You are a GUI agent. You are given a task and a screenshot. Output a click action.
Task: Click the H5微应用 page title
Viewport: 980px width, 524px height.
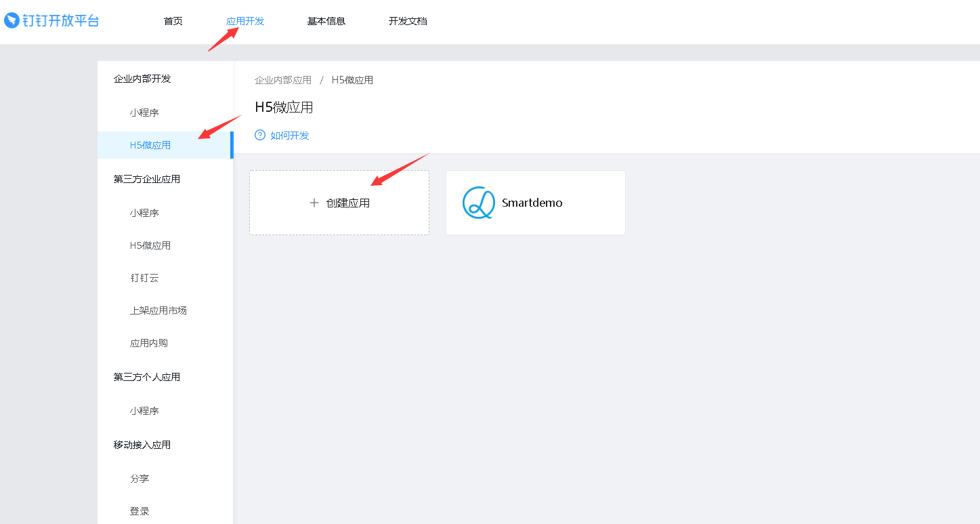pos(284,107)
